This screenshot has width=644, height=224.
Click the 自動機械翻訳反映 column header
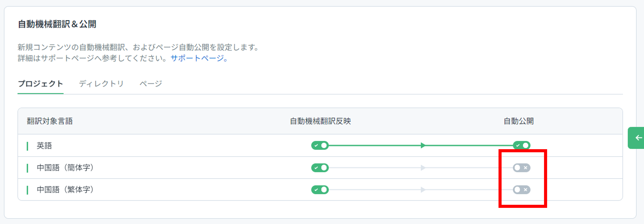pos(321,121)
